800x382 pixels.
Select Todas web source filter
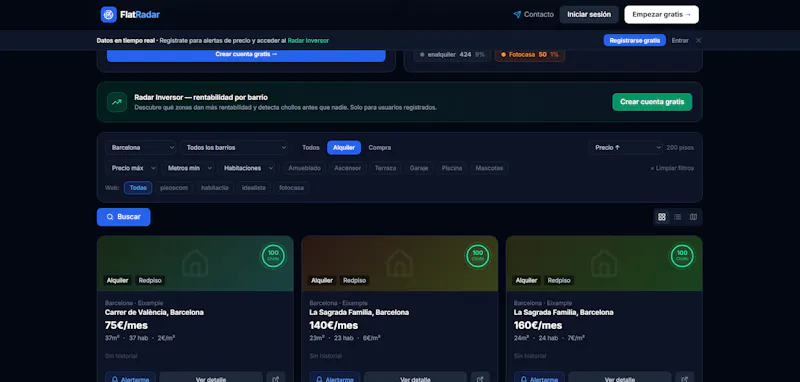(138, 188)
